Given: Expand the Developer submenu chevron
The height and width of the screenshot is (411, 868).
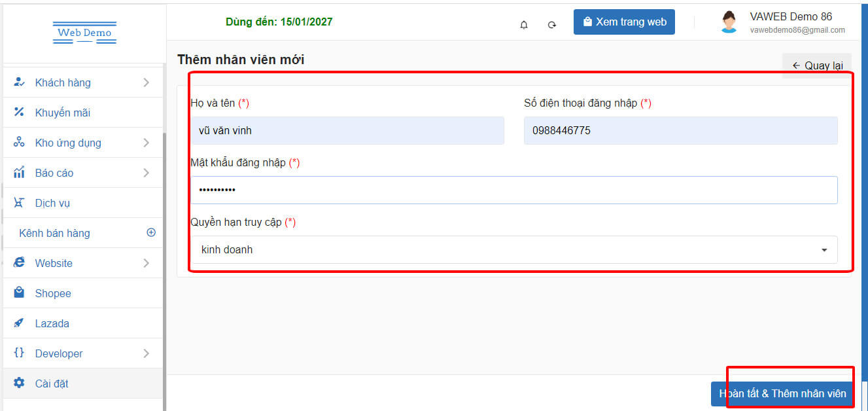Looking at the screenshot, I should [146, 353].
